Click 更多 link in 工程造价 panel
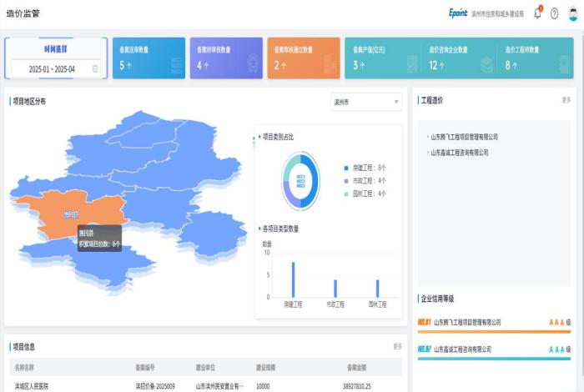584x392 pixels. tap(566, 100)
